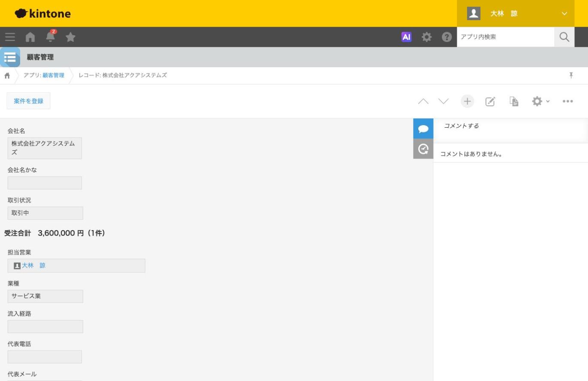Image resolution: width=588 pixels, height=381 pixels.
Task: Open favorites star icon
Action: [x=71, y=37]
